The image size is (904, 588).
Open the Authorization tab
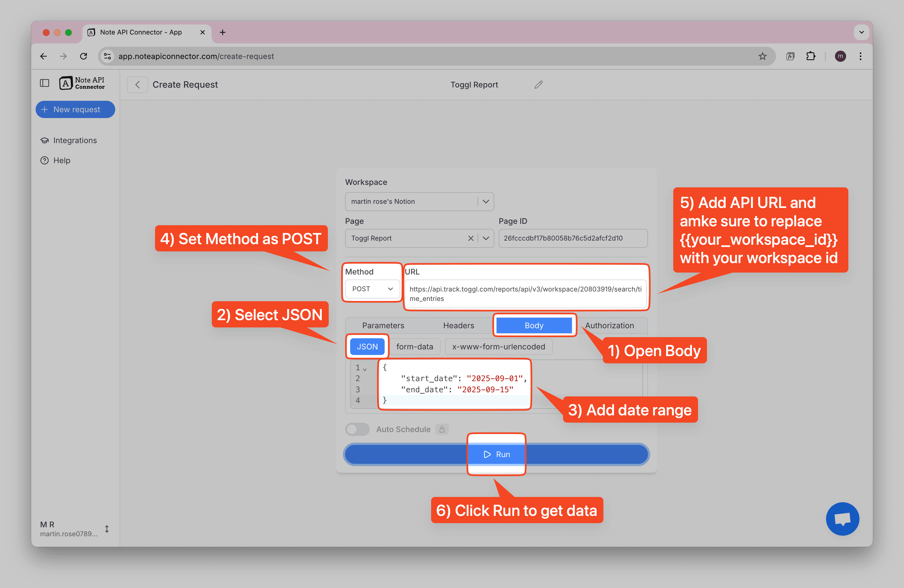tap(609, 325)
